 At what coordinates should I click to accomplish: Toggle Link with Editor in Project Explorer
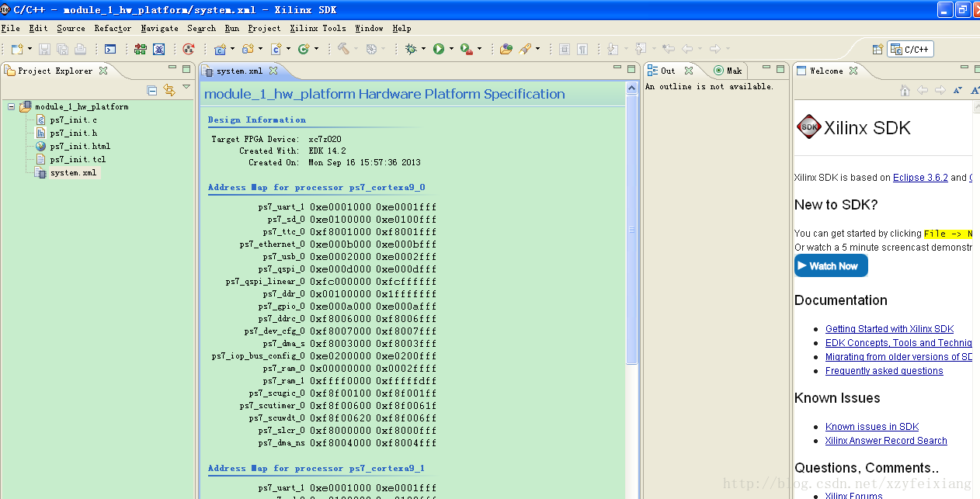pyautogui.click(x=169, y=90)
